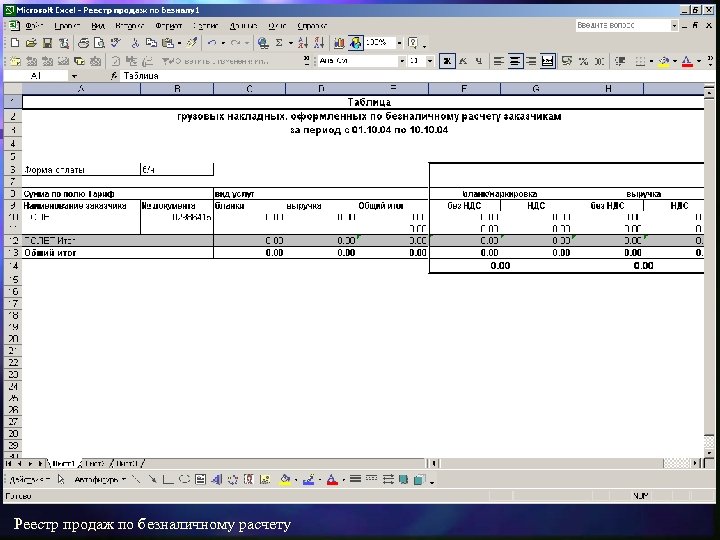720x540 pixels.
Task: Toggle Center alignment button
Action: point(515,61)
